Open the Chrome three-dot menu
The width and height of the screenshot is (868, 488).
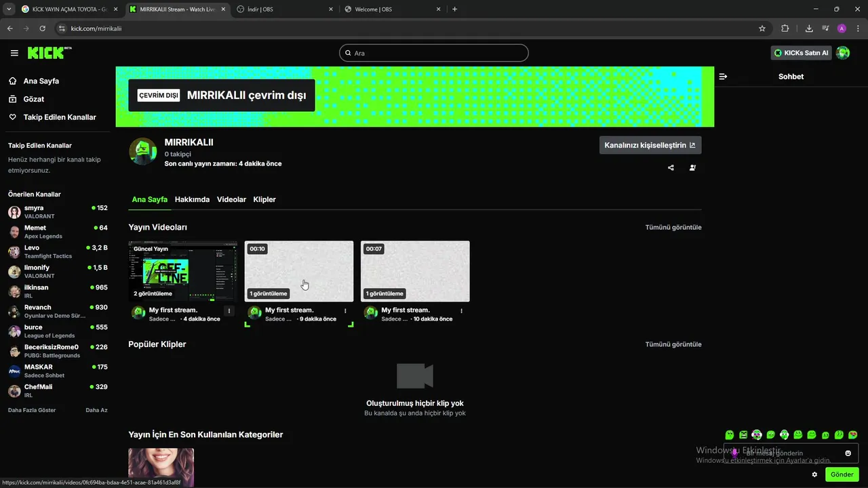[858, 28]
